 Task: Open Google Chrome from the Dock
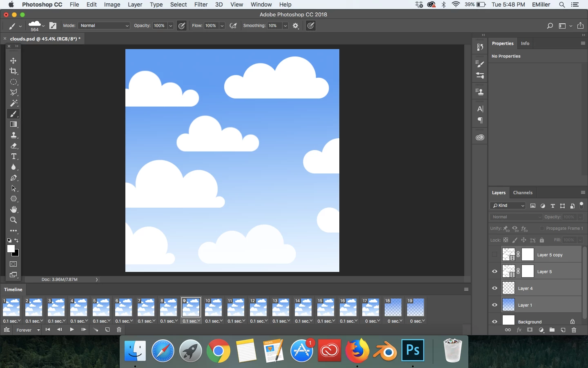pos(218,351)
